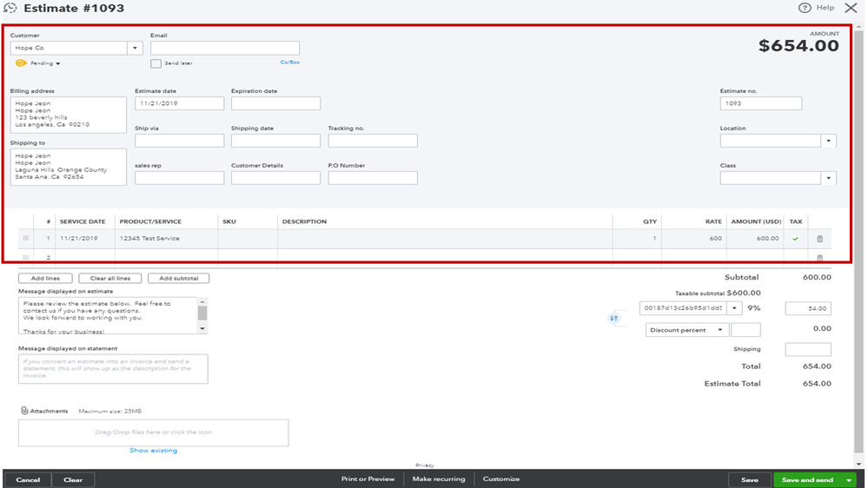This screenshot has height=488, width=868.
Task: Open the Discount percent dropdown
Action: [686, 330]
